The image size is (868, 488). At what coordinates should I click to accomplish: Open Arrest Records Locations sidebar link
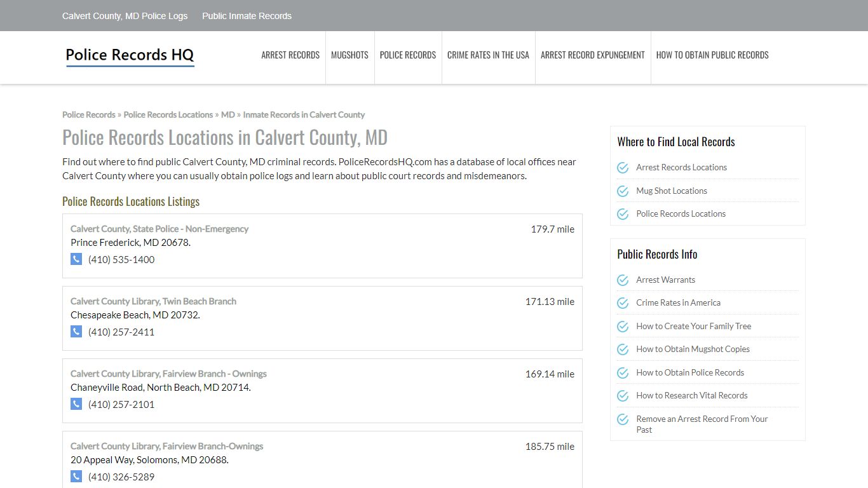coord(682,167)
